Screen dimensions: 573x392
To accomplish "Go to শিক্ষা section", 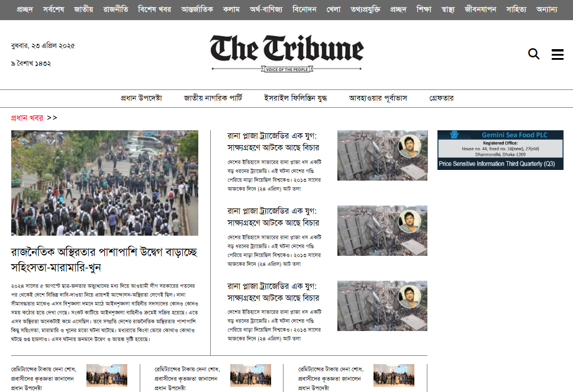I will point(424,9).
